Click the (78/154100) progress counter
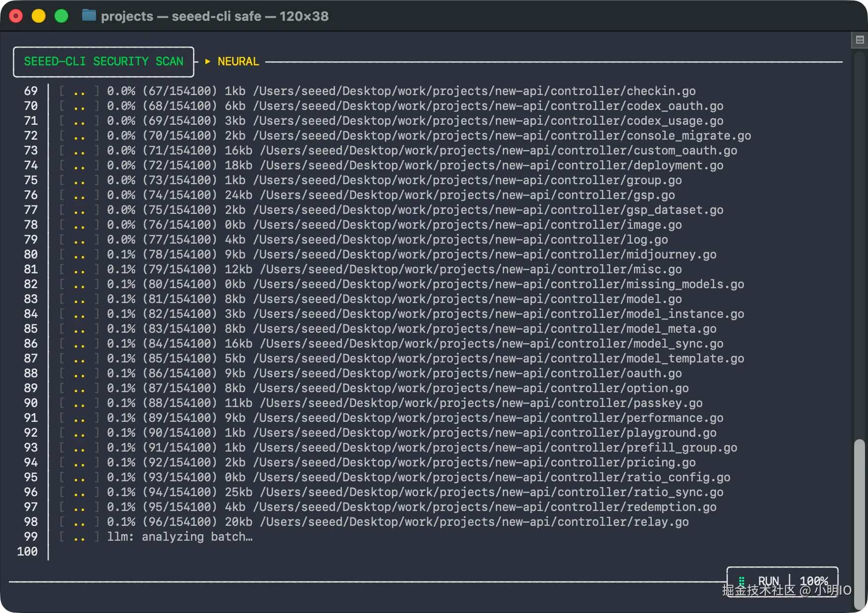The image size is (868, 613). pyautogui.click(x=180, y=255)
